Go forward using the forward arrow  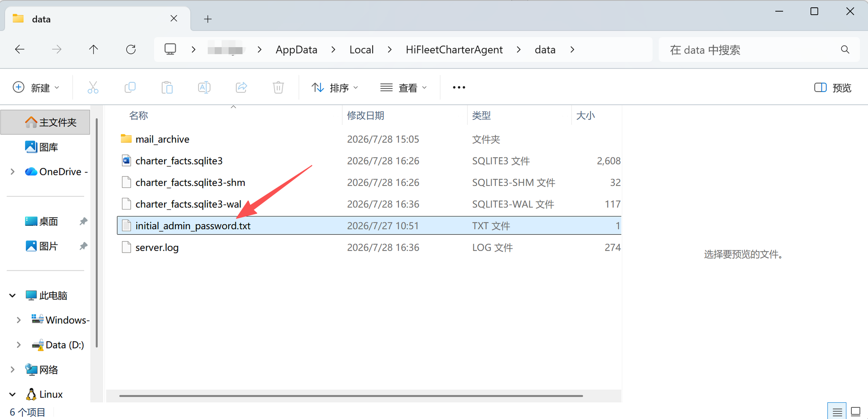57,49
